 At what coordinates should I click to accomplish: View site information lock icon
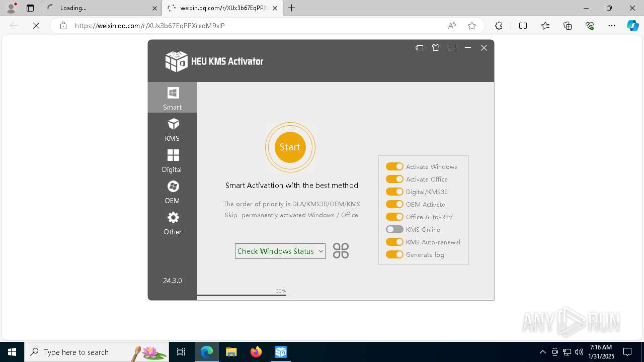click(63, 26)
